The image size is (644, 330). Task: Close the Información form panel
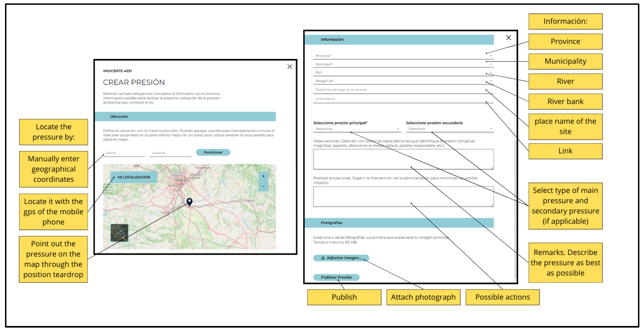pyautogui.click(x=508, y=38)
